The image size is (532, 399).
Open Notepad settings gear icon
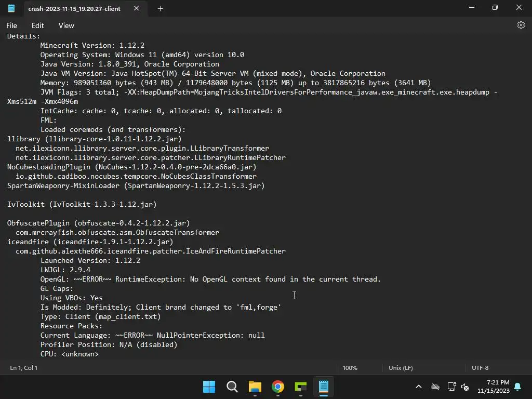(521, 25)
